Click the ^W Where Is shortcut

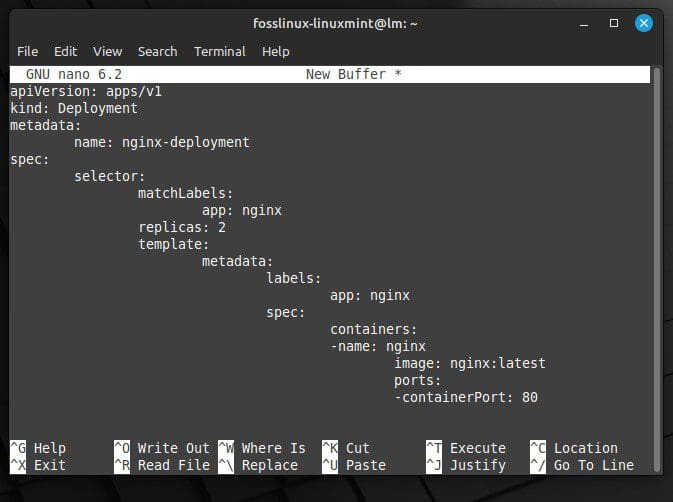click(262, 448)
